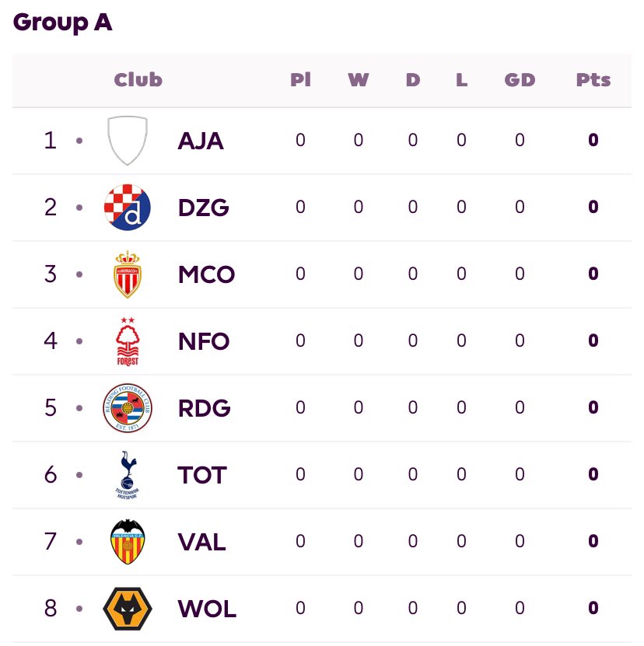Click the Group A heading
Viewport: 644px width, 646px height.
click(x=63, y=23)
